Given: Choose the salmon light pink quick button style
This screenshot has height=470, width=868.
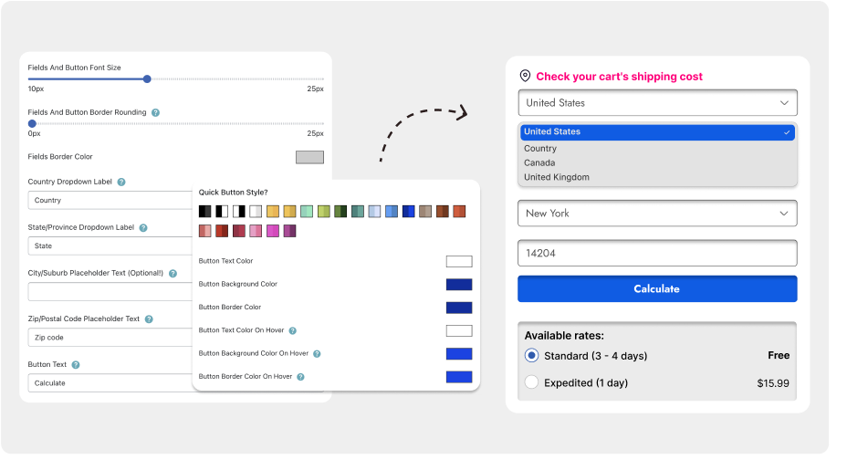Looking at the screenshot, I should pyautogui.click(x=204, y=231).
